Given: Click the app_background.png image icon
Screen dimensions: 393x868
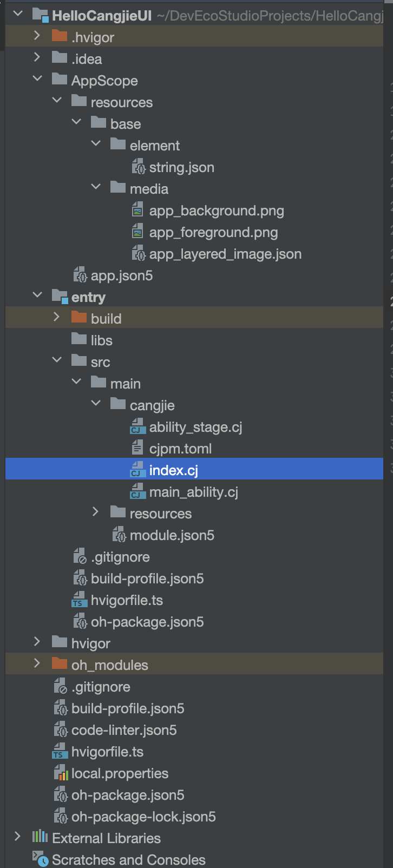Looking at the screenshot, I should click(138, 211).
